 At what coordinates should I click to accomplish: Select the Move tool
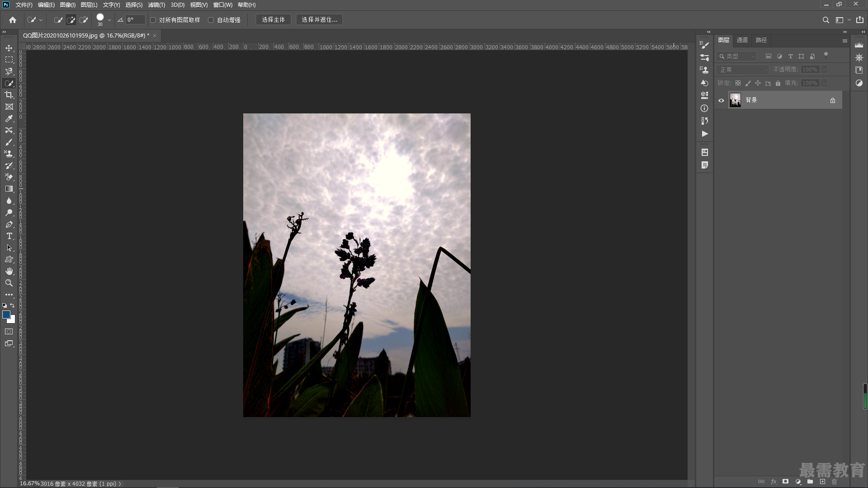click(x=9, y=48)
